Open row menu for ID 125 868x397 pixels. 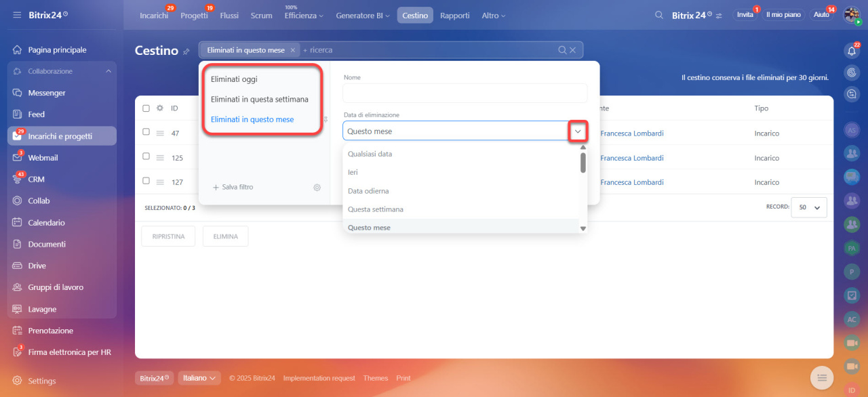[x=160, y=158]
